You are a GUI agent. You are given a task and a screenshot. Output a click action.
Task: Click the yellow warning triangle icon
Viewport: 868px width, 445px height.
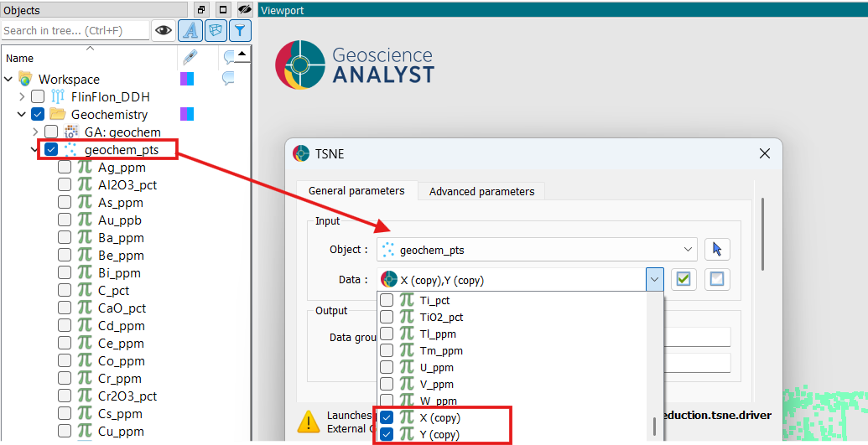309,422
